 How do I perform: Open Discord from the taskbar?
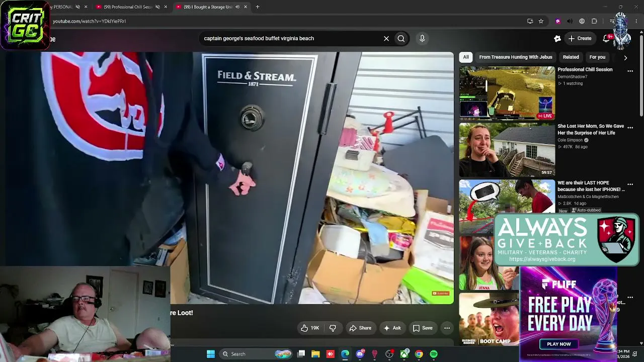tap(360, 354)
